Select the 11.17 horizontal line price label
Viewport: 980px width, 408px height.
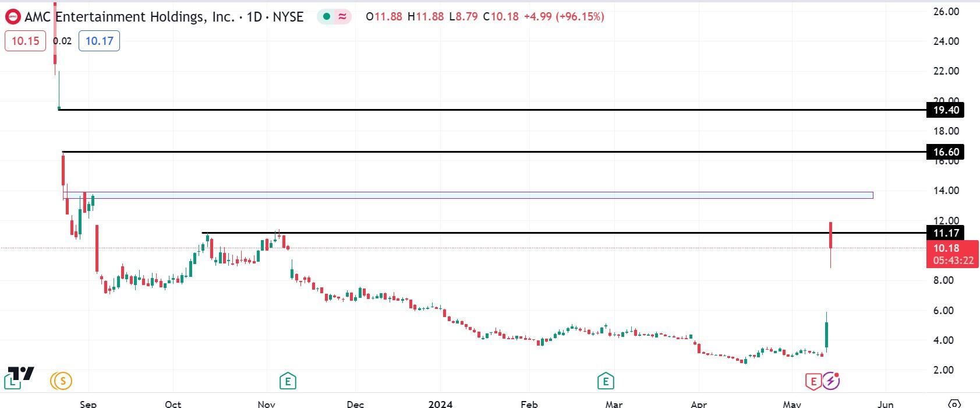(x=945, y=233)
